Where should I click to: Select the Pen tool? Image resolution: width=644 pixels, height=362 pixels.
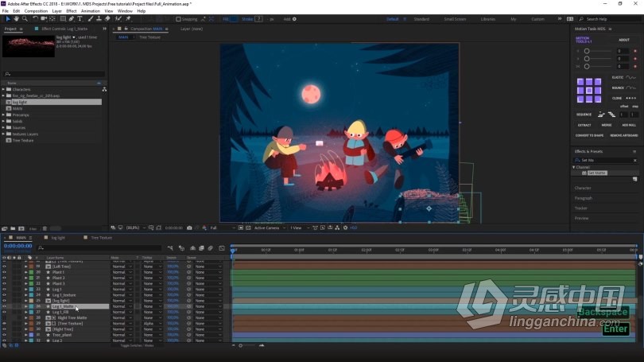click(72, 19)
